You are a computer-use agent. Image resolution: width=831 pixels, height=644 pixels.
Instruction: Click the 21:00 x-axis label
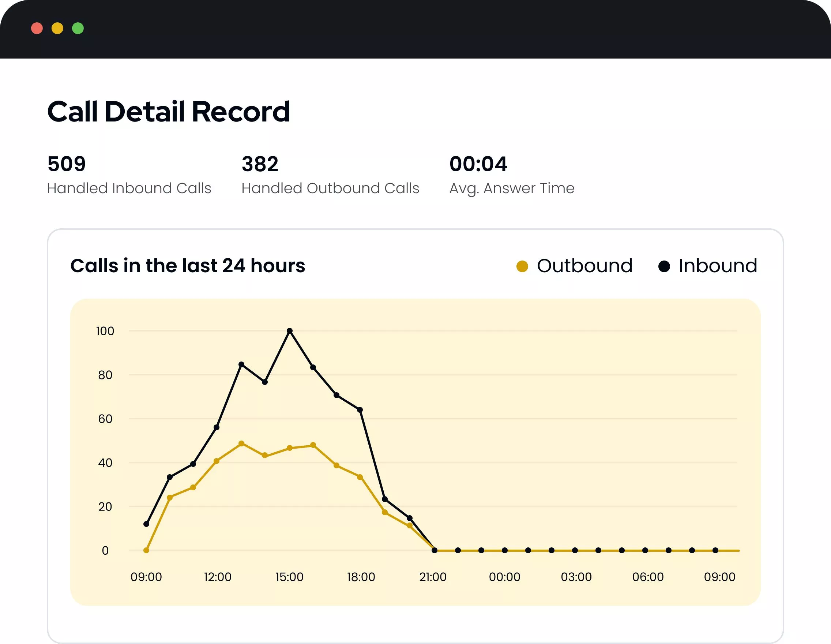(x=433, y=577)
